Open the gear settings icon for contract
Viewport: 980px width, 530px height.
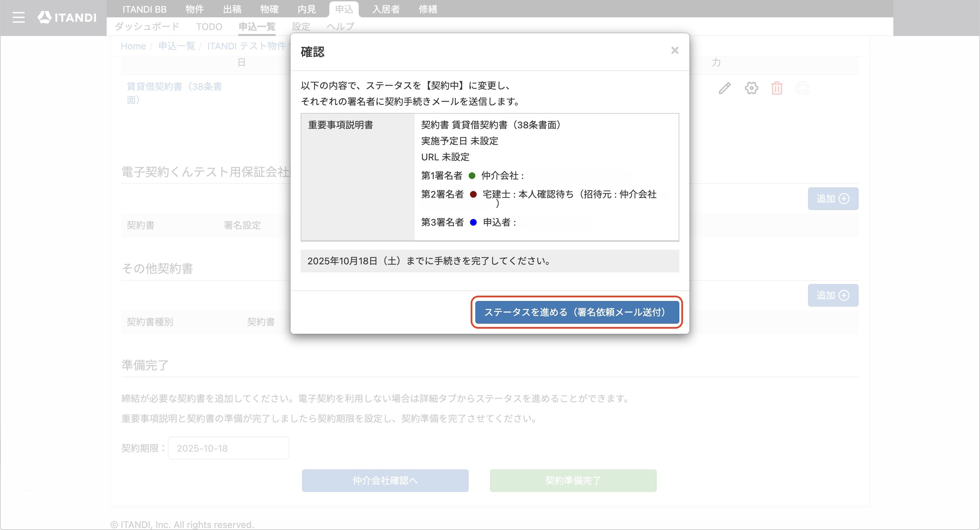tap(751, 88)
